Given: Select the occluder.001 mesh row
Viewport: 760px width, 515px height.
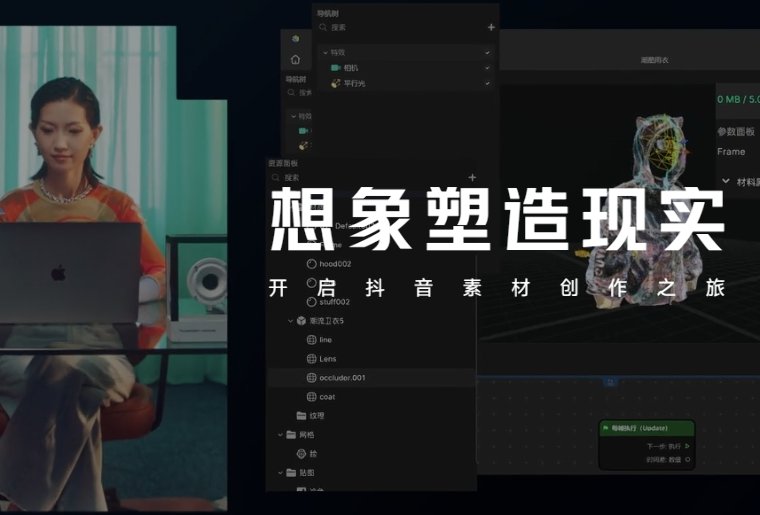Looking at the screenshot, I should [x=371, y=377].
